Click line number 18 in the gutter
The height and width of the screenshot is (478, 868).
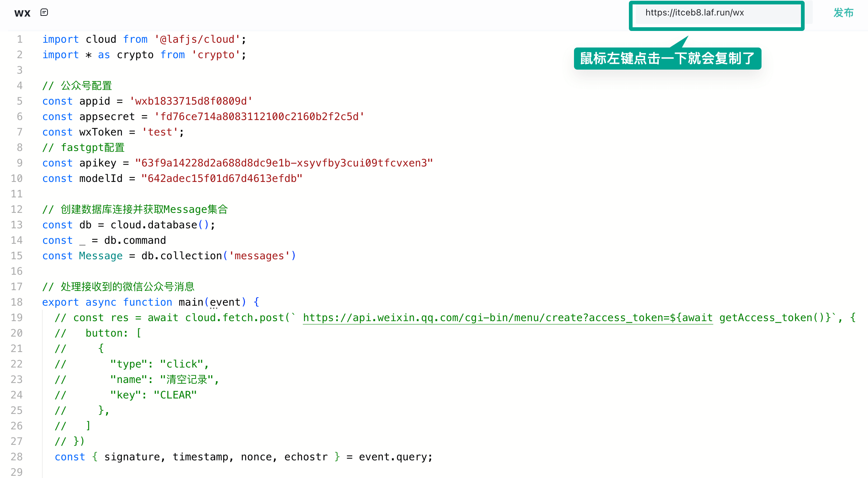tap(17, 302)
